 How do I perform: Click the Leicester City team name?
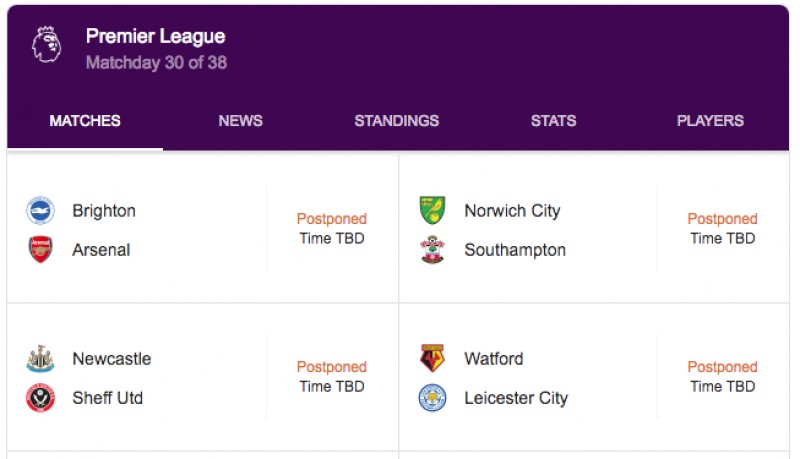coord(516,398)
